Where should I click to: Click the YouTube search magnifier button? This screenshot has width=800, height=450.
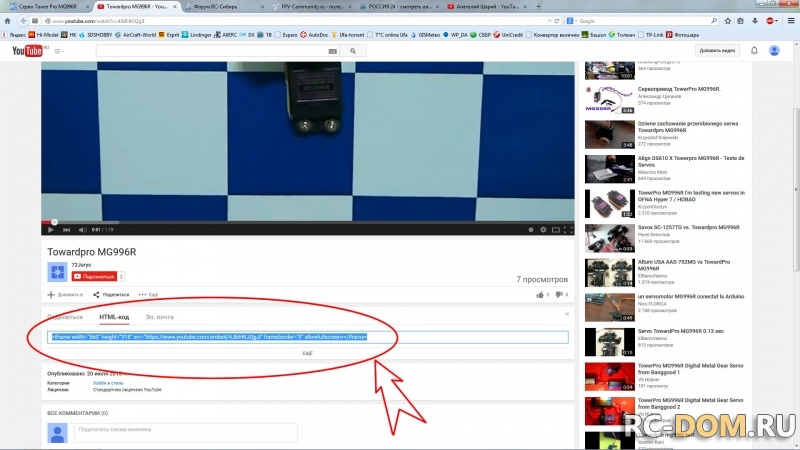coord(353,51)
